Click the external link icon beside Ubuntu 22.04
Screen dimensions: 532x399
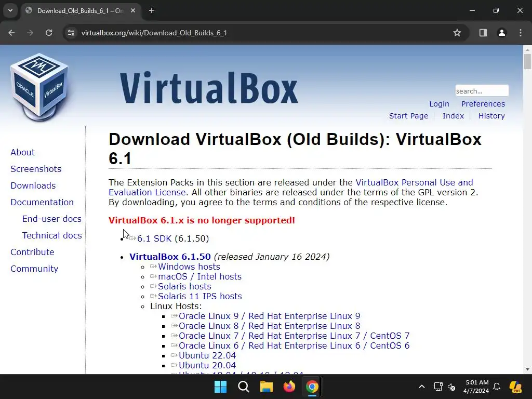[x=174, y=355]
